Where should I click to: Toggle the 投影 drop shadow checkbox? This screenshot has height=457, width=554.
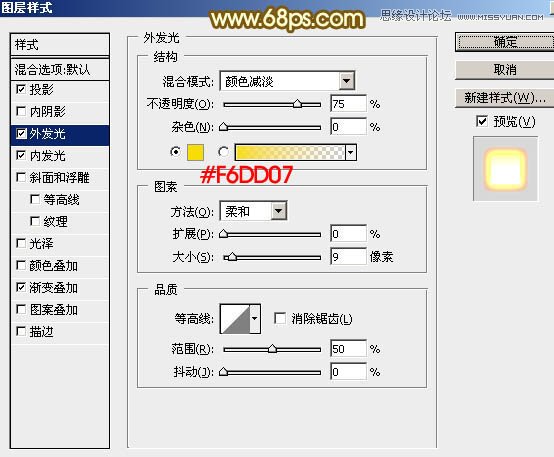point(21,89)
